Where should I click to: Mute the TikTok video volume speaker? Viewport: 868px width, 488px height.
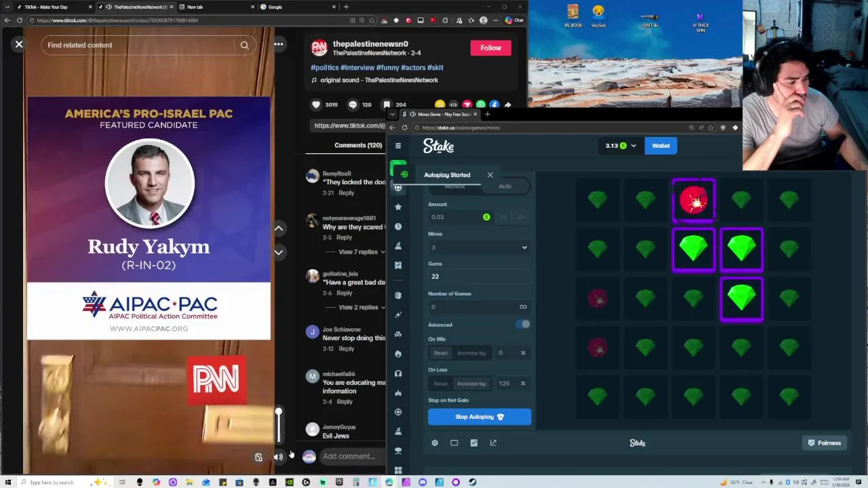pos(278,457)
